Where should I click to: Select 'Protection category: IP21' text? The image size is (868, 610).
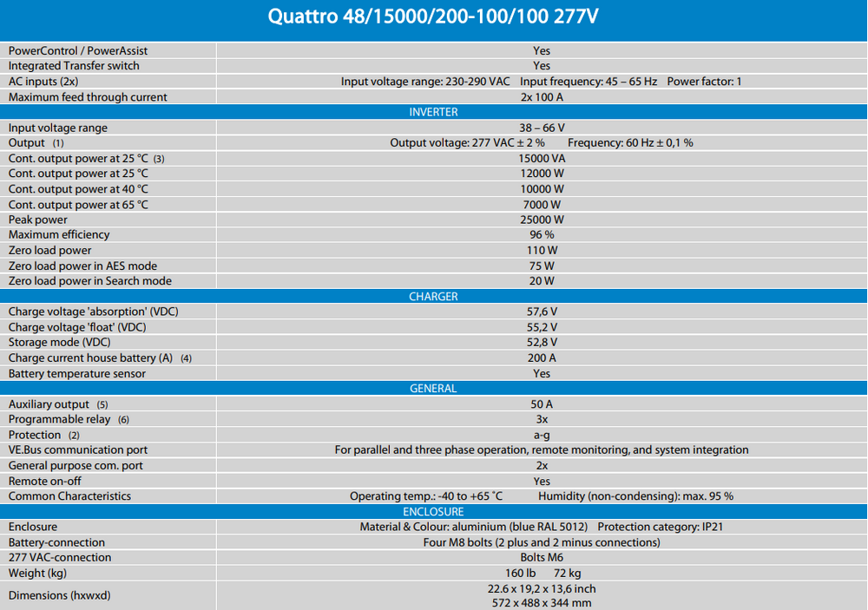coord(661,527)
